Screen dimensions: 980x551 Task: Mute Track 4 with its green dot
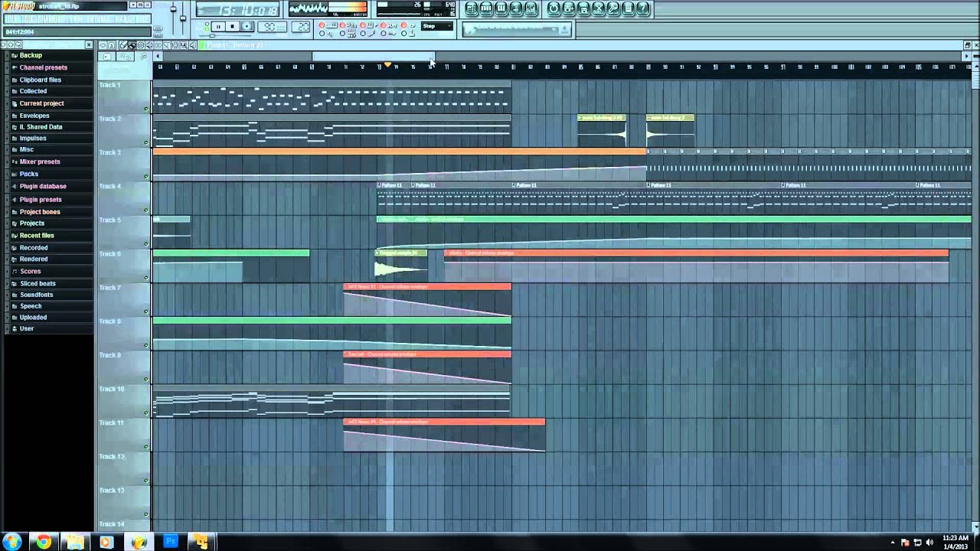[x=146, y=210]
